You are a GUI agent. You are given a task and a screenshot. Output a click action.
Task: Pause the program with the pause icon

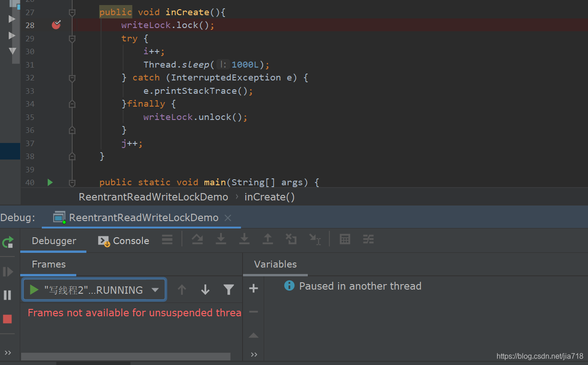(7, 295)
